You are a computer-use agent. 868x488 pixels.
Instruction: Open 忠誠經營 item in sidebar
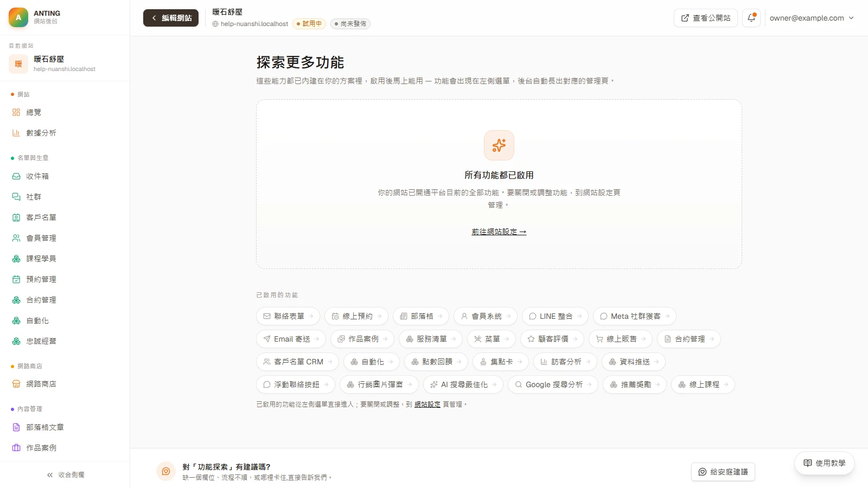(65, 342)
